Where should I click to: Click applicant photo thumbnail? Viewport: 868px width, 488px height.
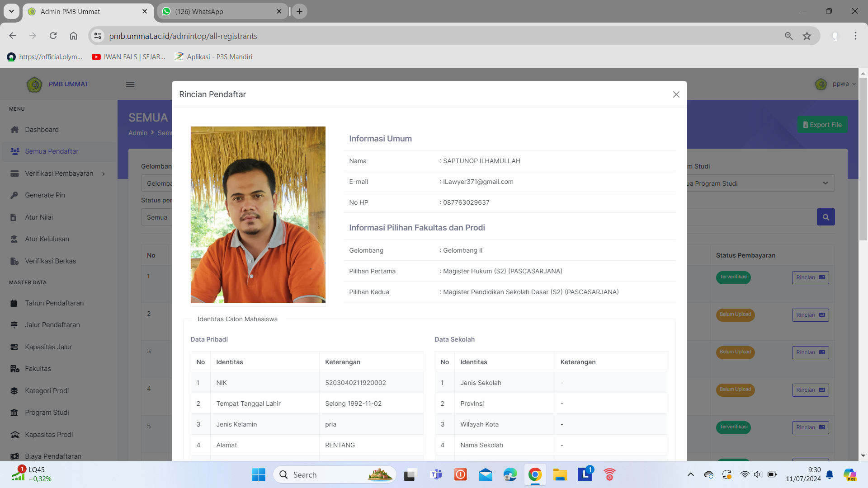tap(258, 215)
